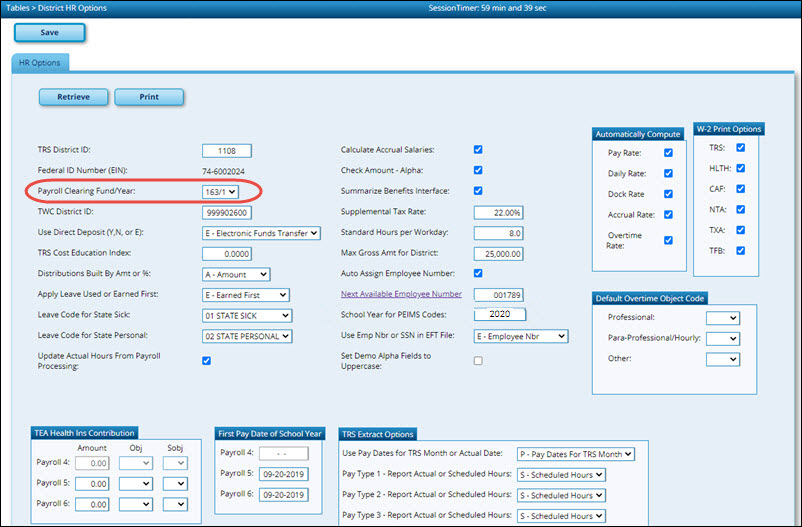This screenshot has height=527, width=802.
Task: Open the Payroll Clearing Fund/Year dropdown
Action: [219, 191]
